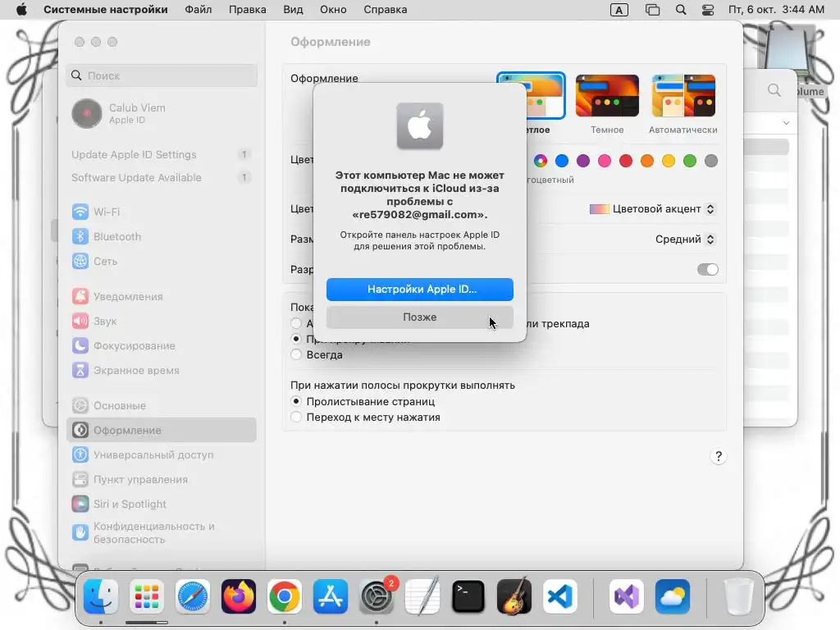Image resolution: width=840 pixels, height=630 pixels.
Task: Open the Apple menu
Action: [21, 10]
